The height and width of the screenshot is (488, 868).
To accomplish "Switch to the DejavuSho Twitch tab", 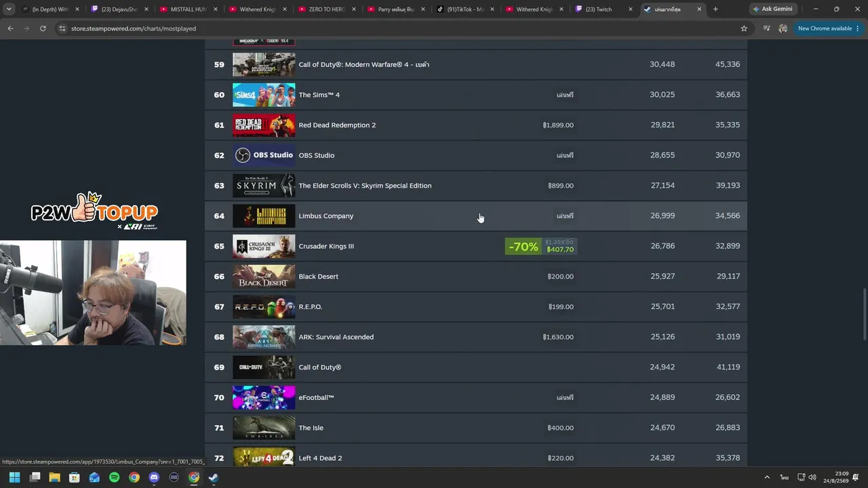I will [119, 9].
